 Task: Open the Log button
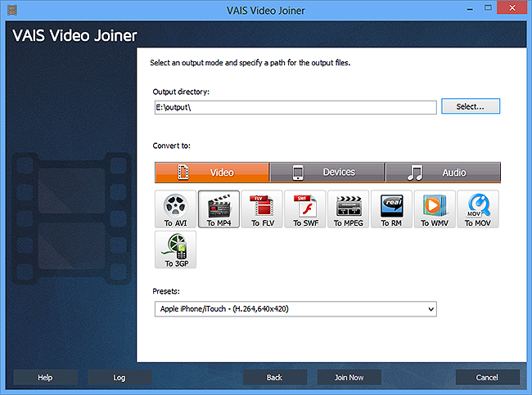119,377
